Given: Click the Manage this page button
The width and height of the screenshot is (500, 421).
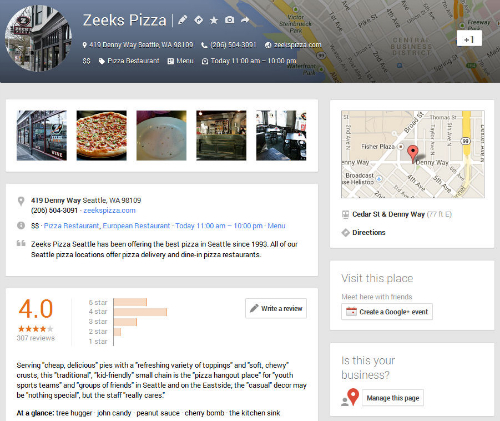Looking at the screenshot, I should coord(393,398).
